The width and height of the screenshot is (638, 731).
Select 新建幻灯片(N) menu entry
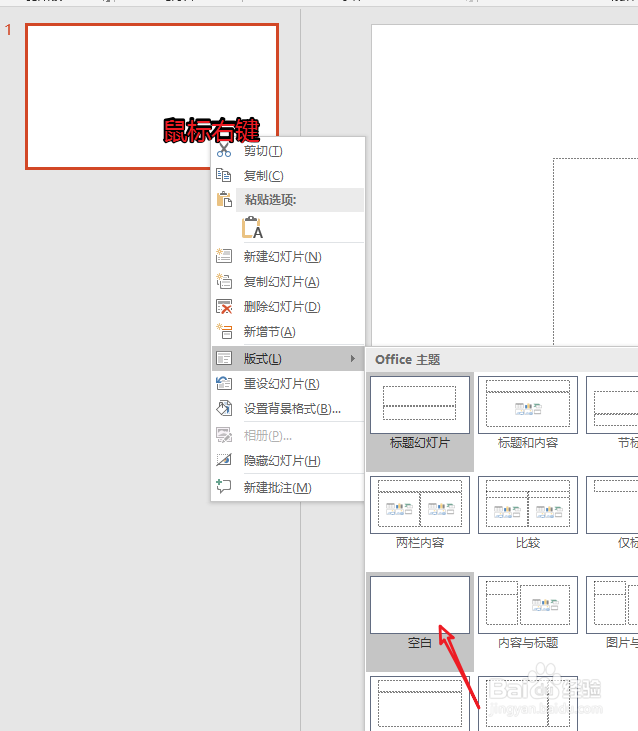(288, 256)
